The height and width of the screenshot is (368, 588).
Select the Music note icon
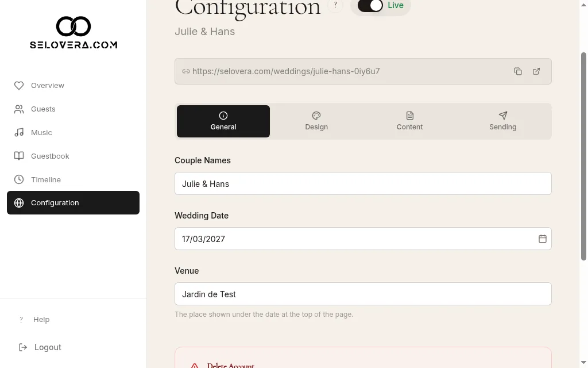19,133
